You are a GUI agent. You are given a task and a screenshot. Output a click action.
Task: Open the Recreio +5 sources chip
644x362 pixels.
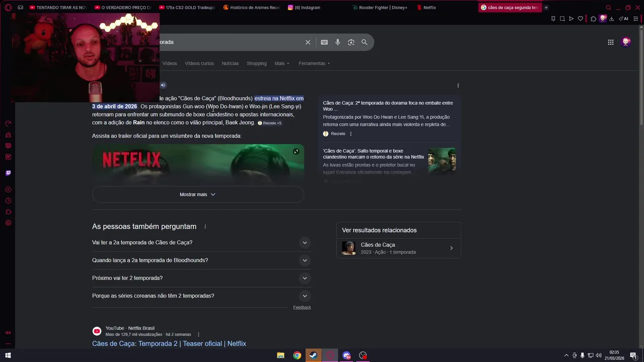pos(270,123)
